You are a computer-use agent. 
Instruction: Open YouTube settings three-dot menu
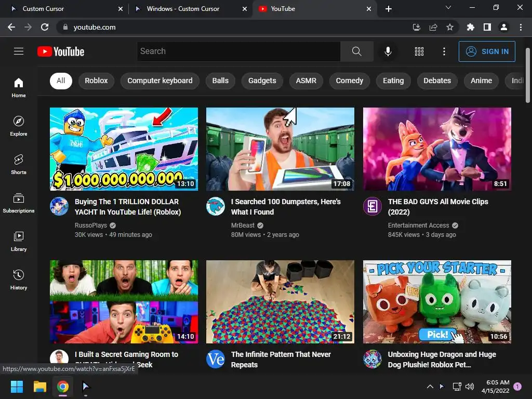click(x=444, y=51)
